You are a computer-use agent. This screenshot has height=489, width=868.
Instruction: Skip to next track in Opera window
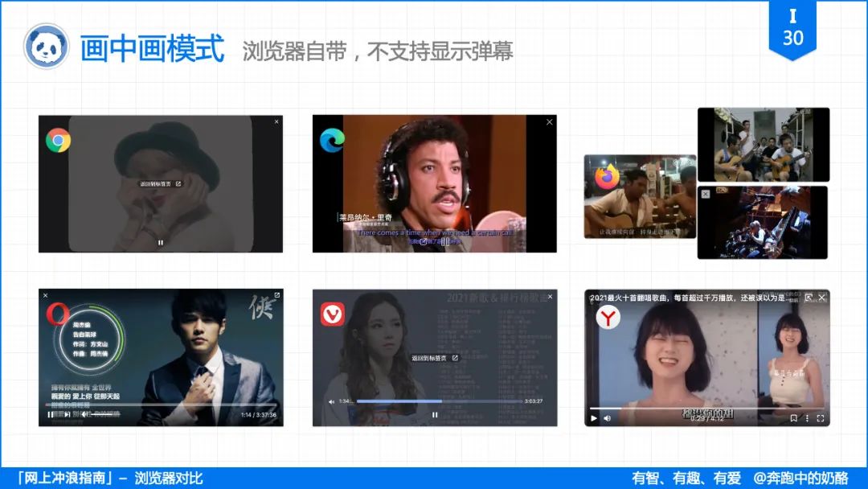pyautogui.click(x=67, y=414)
